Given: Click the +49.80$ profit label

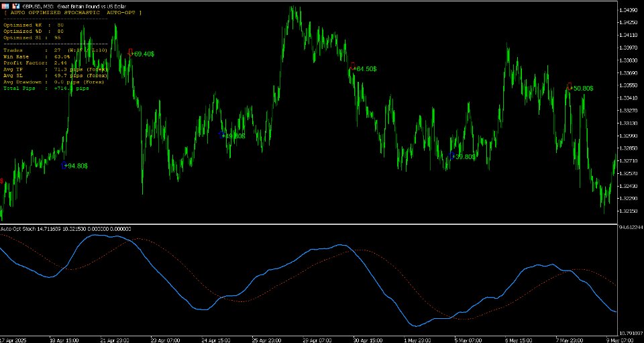Looking at the screenshot, I should coord(233,136).
